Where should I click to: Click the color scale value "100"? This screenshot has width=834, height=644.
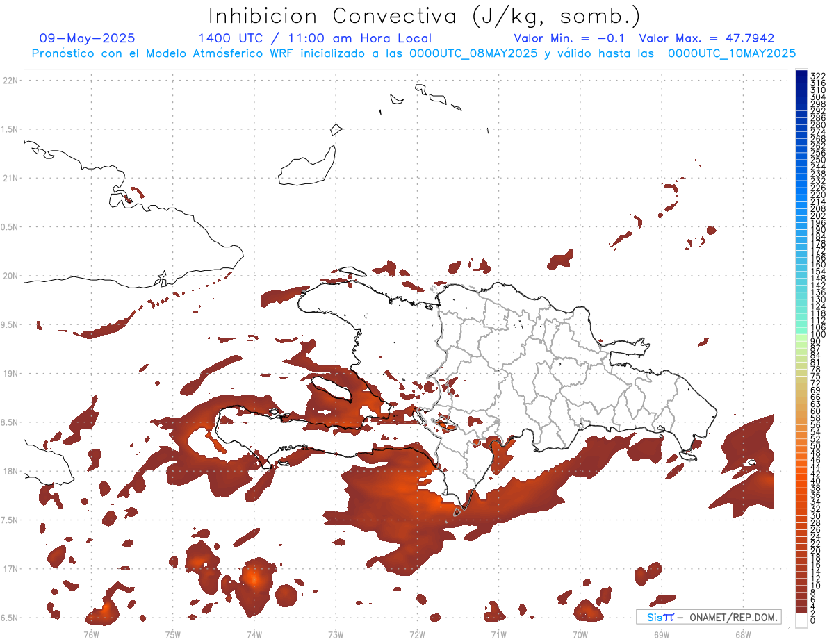coord(818,335)
